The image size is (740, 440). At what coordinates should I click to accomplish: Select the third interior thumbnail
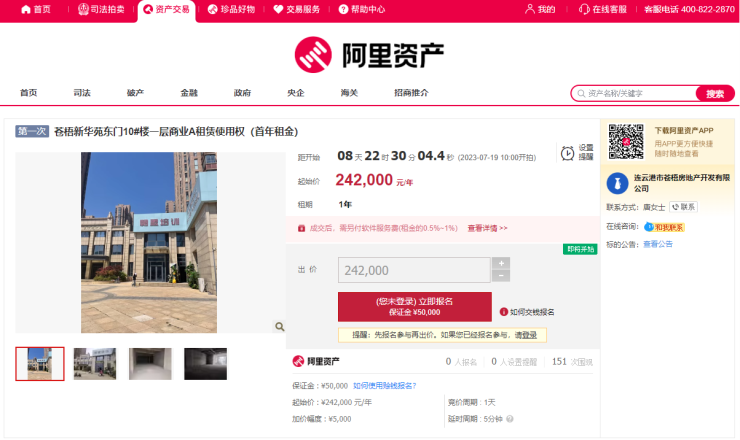coord(150,364)
